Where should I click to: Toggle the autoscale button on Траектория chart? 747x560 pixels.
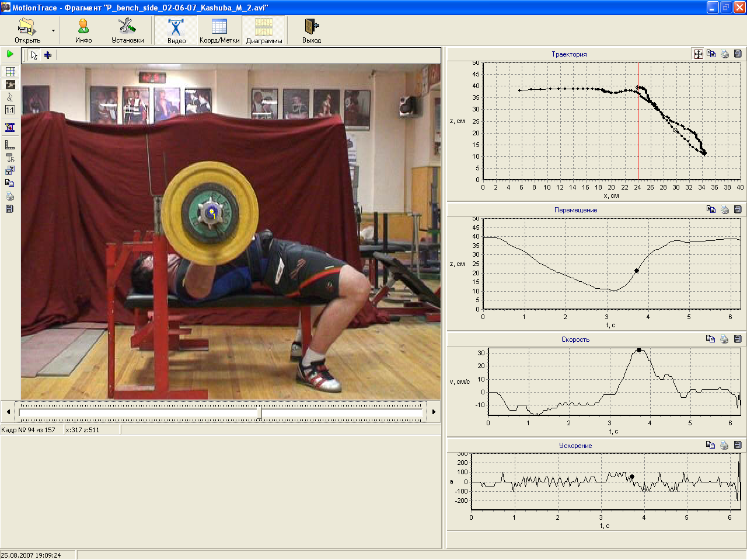pyautogui.click(x=698, y=54)
